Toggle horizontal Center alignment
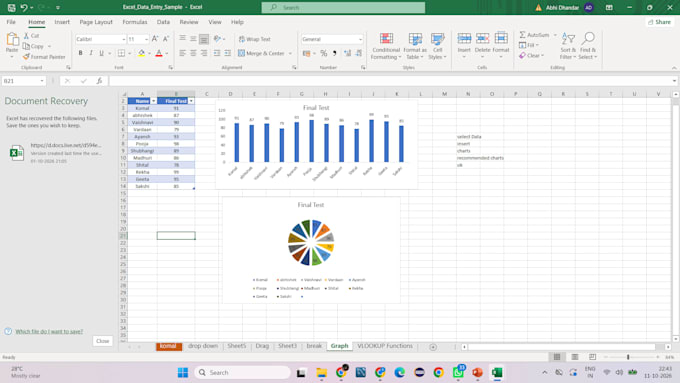The height and width of the screenshot is (383, 680). [x=193, y=53]
